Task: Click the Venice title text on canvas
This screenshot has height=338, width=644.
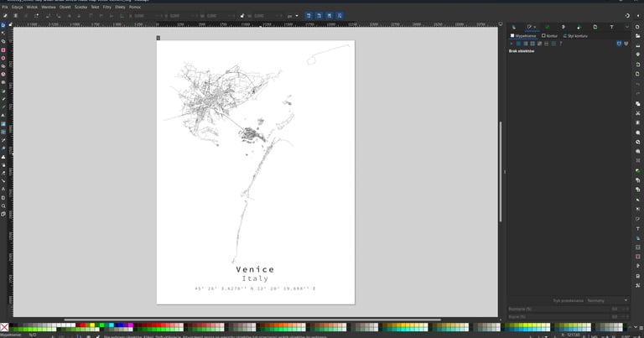Action: tap(255, 269)
